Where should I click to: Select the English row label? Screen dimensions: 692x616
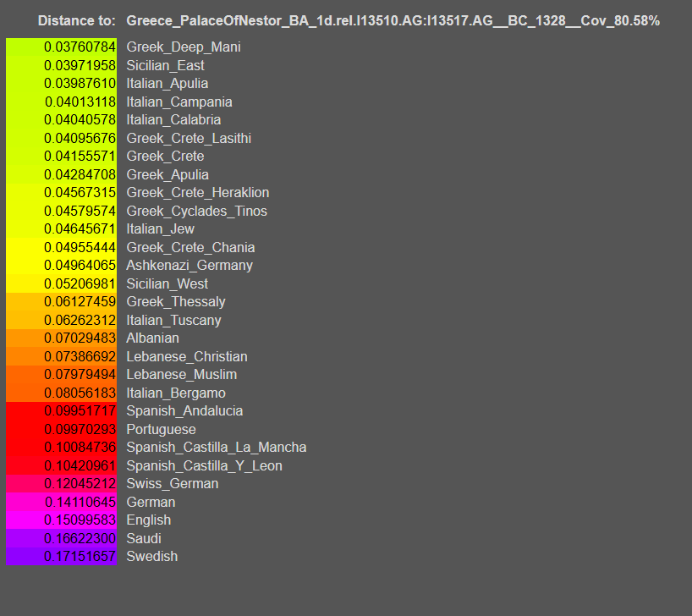pyautogui.click(x=148, y=520)
